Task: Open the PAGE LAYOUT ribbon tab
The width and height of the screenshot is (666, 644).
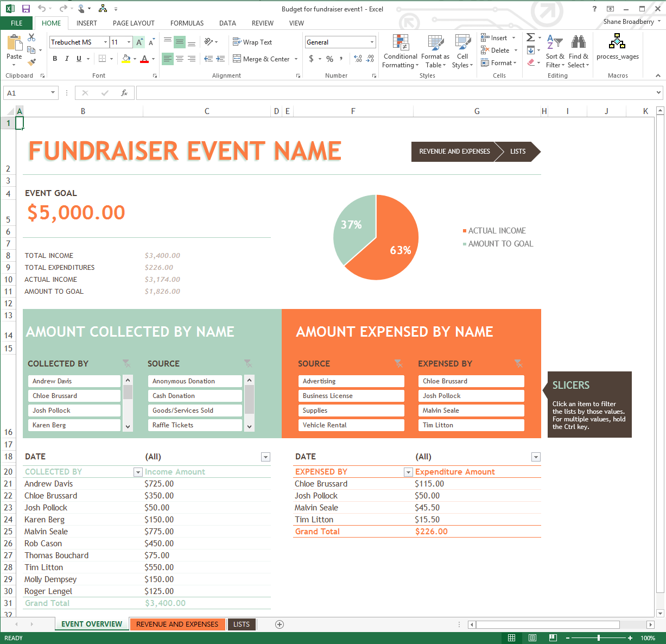Action: click(x=134, y=23)
